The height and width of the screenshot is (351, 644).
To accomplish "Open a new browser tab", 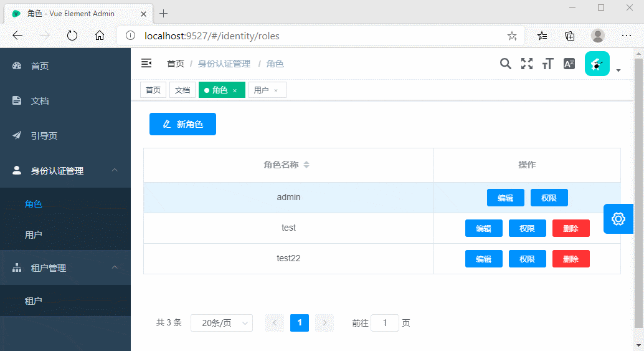I will (x=163, y=14).
